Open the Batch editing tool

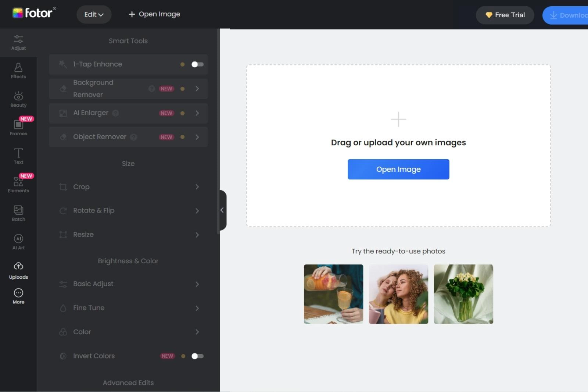click(18, 213)
